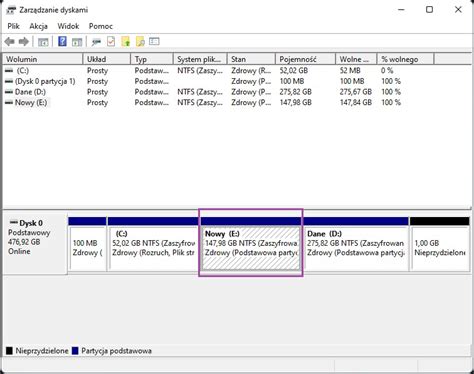This screenshot has width=474, height=374.
Task: Select the Nowy (E:) volume row name
Action: (31, 103)
